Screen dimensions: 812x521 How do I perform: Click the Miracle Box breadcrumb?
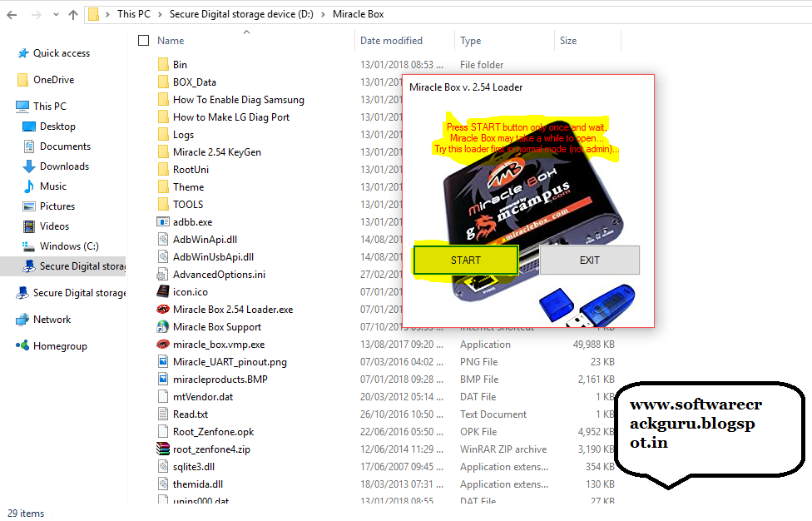359,14
